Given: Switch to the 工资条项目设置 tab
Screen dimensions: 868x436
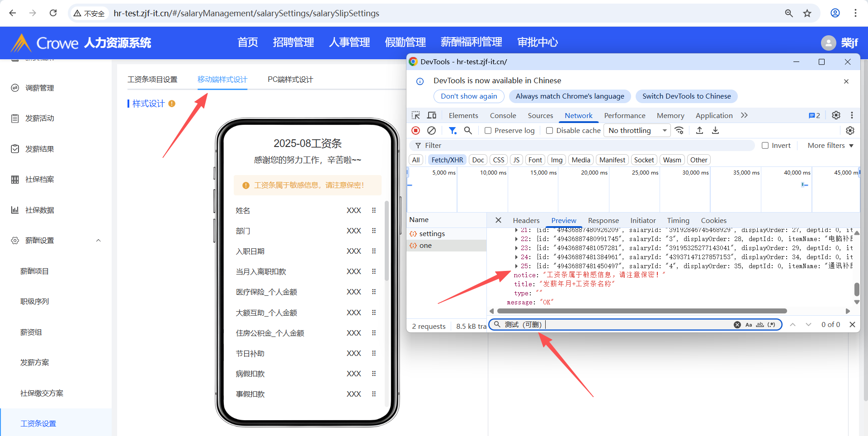Looking at the screenshot, I should click(152, 80).
